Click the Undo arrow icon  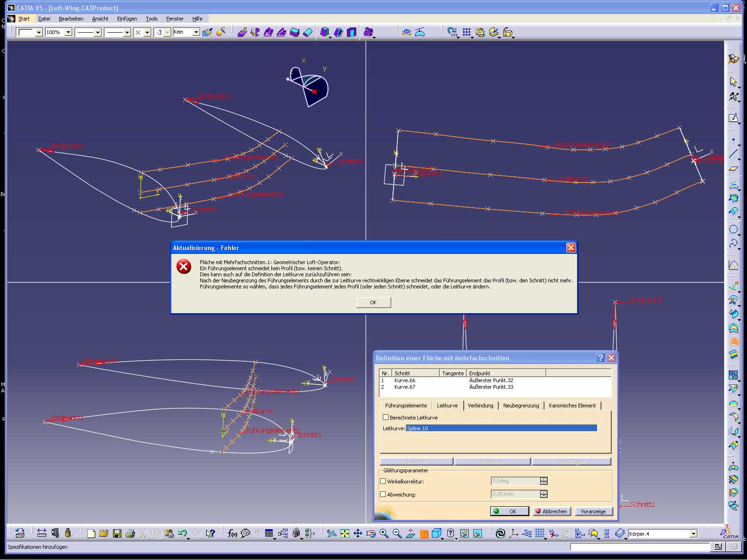pos(183,533)
